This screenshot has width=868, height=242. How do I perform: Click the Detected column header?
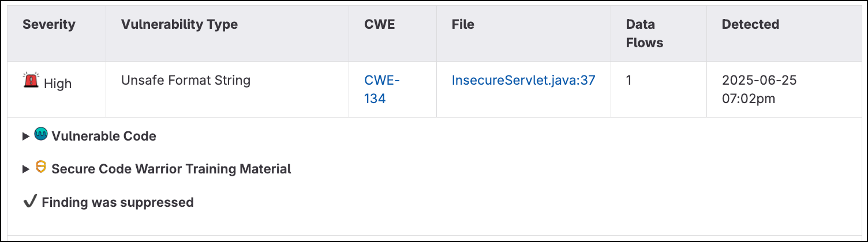point(750,25)
